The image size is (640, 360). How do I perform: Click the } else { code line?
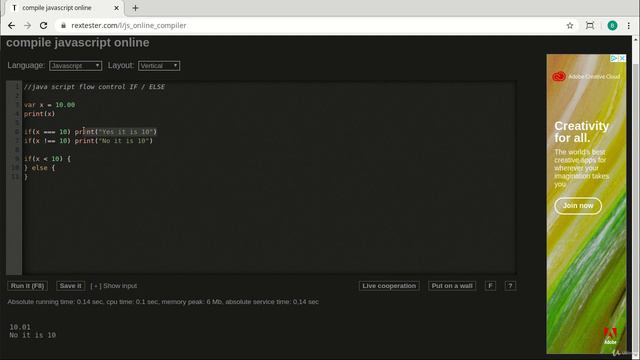[x=39, y=168]
